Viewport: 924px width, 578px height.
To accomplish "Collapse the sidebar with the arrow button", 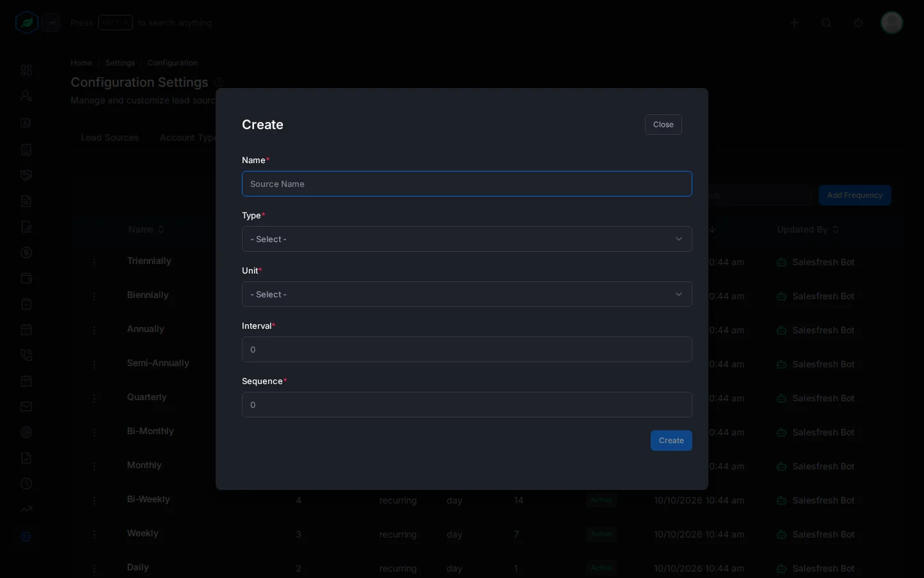I will 51,23.
